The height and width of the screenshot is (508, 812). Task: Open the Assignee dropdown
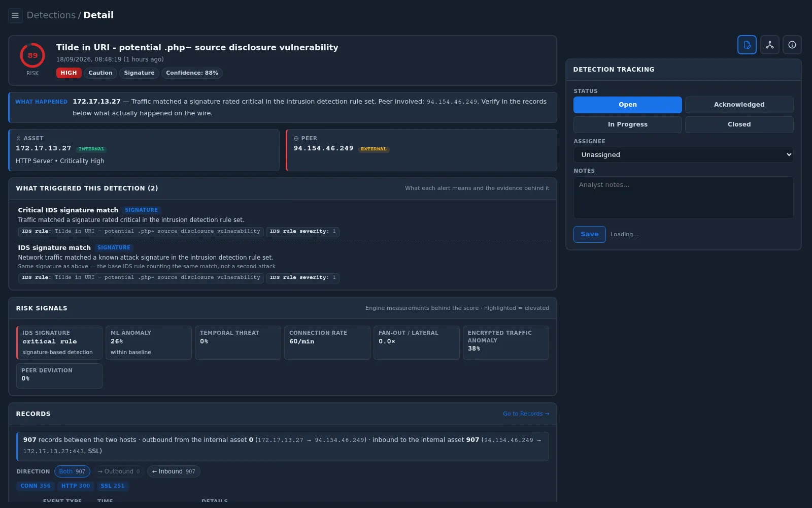point(684,154)
